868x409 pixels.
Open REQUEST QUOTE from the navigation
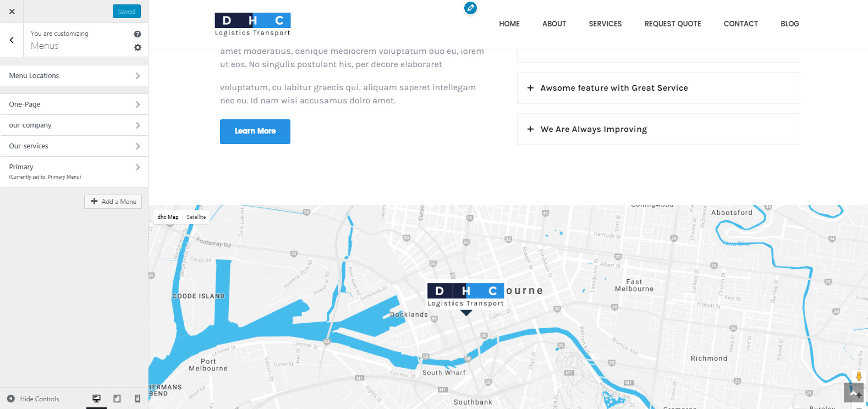tap(672, 24)
